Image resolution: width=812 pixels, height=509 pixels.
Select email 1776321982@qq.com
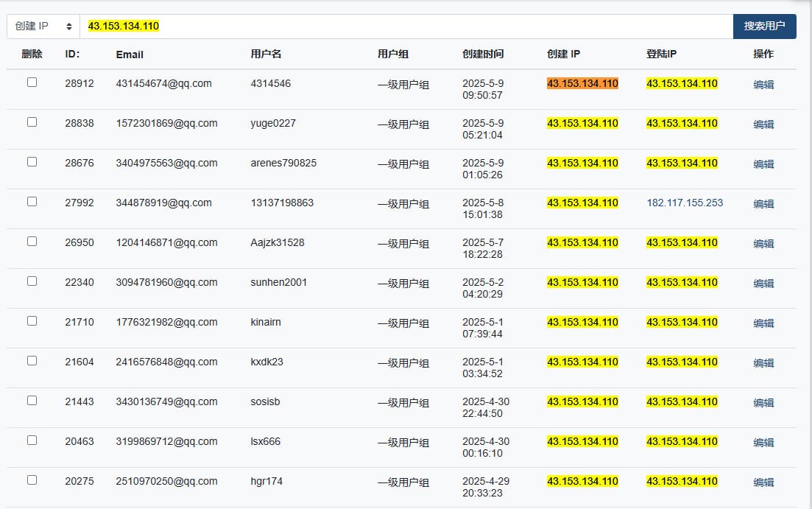[x=167, y=323]
